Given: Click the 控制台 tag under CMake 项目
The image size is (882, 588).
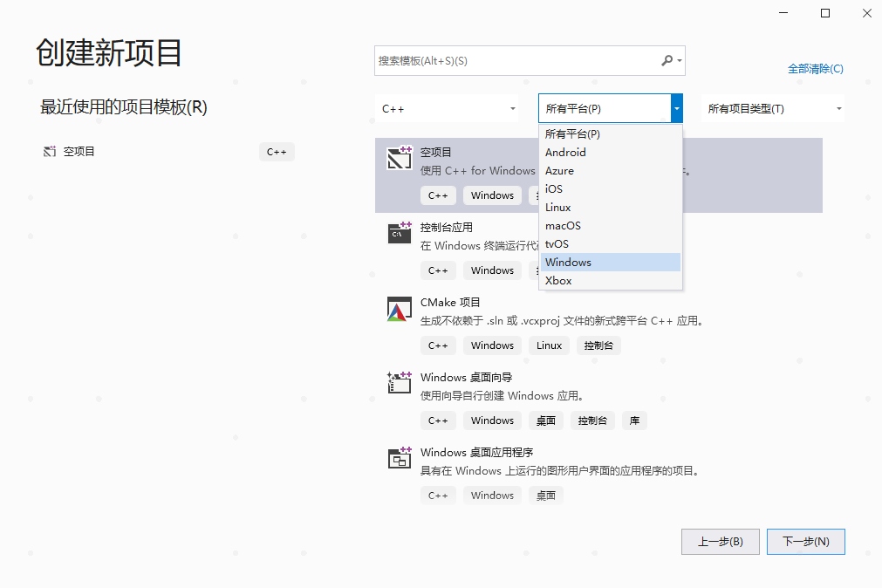Looking at the screenshot, I should click(x=598, y=345).
